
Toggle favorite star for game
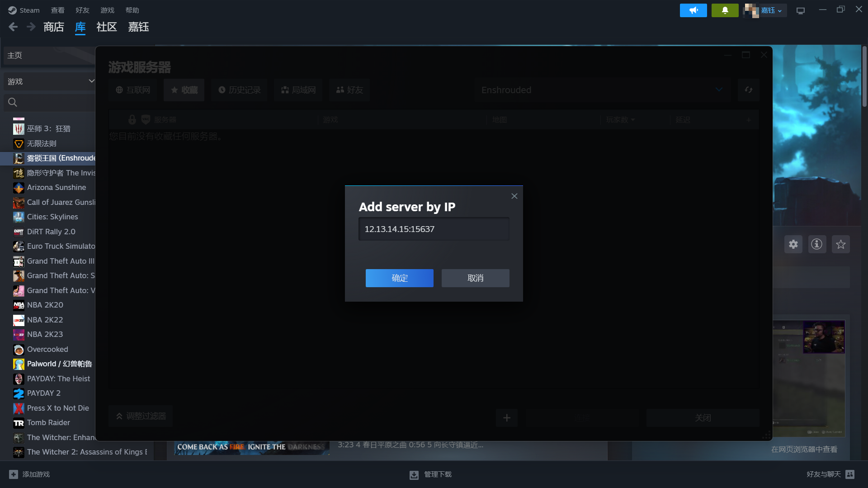click(x=840, y=244)
